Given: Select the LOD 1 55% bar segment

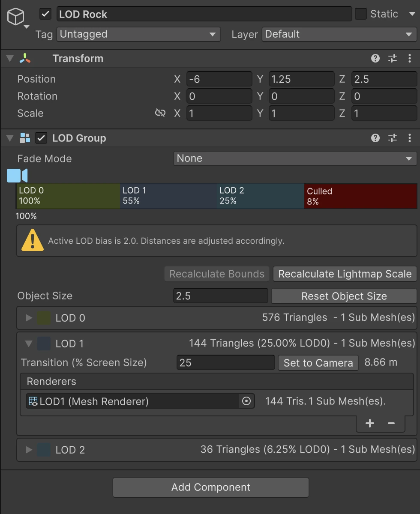Looking at the screenshot, I should point(168,196).
